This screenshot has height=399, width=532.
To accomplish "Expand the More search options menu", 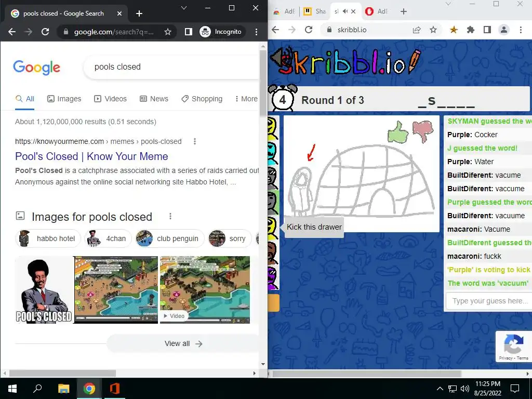I will 246,99.
